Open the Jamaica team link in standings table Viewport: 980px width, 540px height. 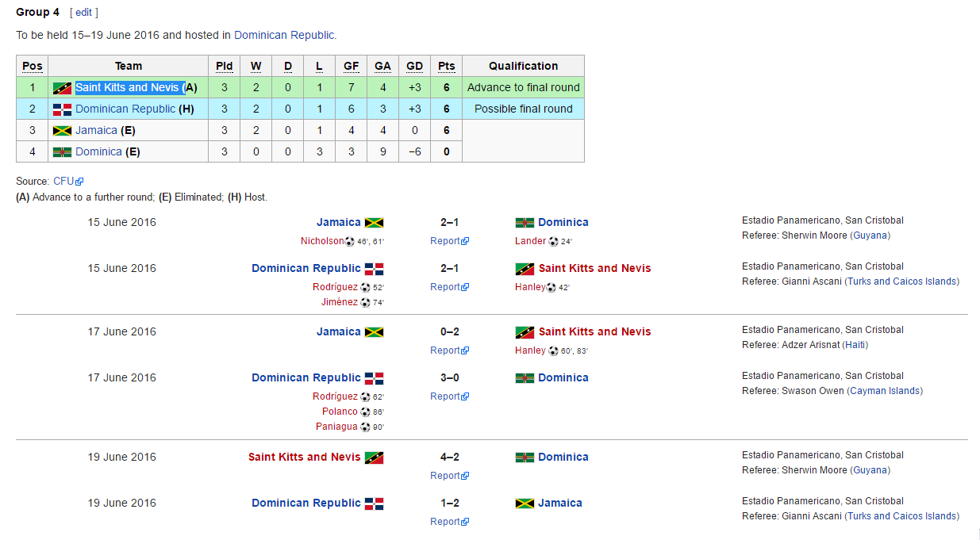[x=96, y=130]
